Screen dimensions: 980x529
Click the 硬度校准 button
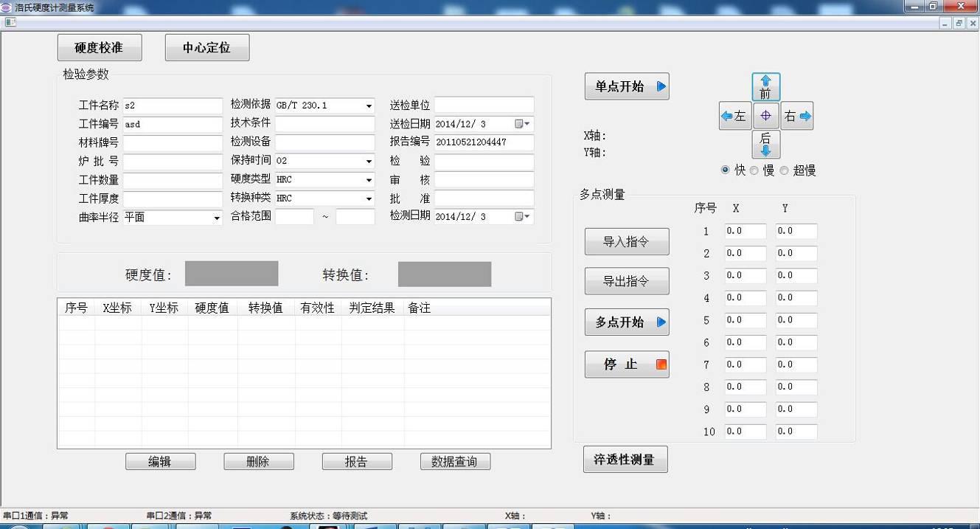(x=100, y=48)
